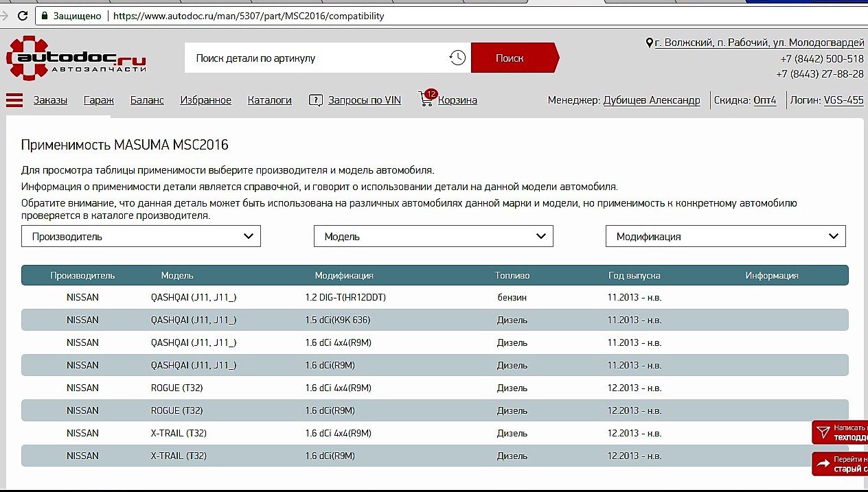Click phone number +7 (8442) 500-518
The image size is (868, 492).
[822, 59]
